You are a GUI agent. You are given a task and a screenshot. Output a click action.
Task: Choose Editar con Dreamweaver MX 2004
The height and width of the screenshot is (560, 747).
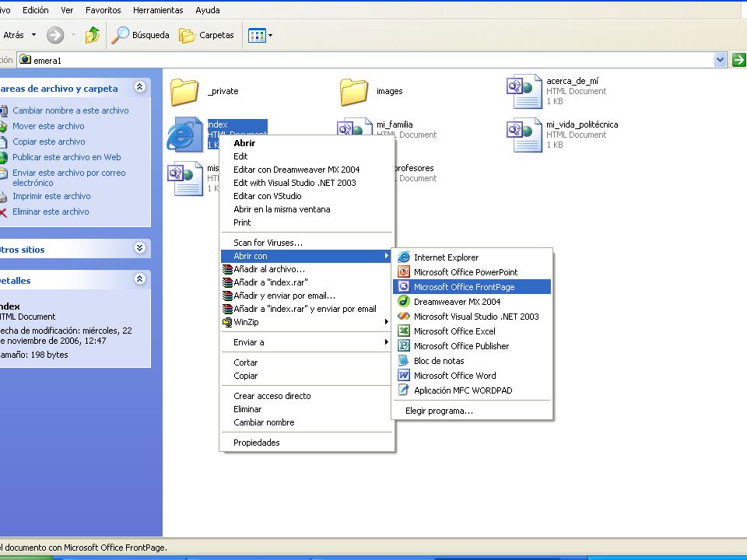point(307,170)
